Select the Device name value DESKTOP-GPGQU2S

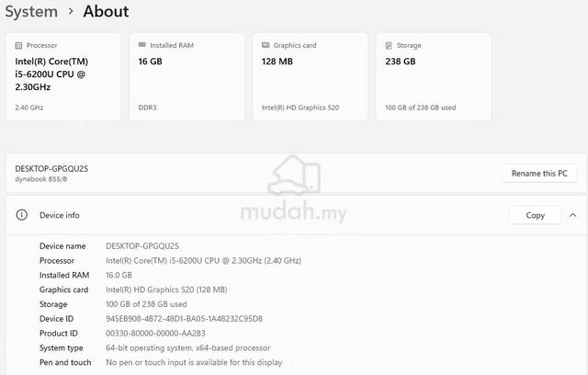[142, 246]
